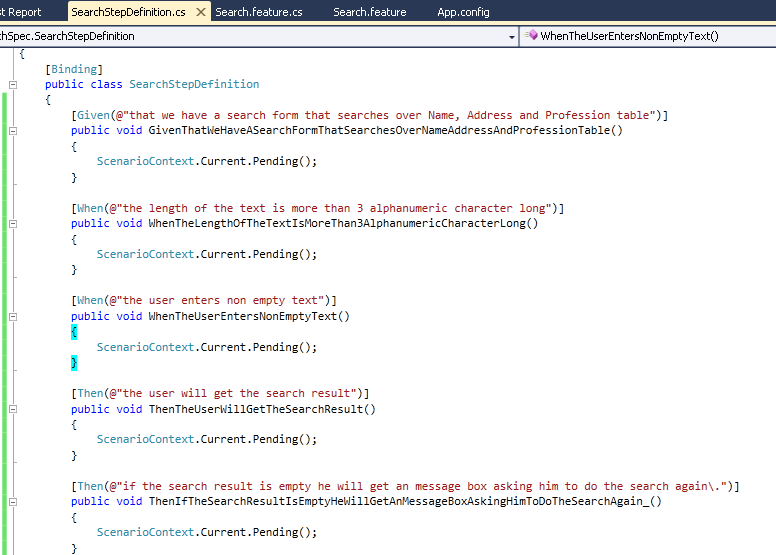Click ThenTheUserWillGetTheSearchResult method name
Viewport: 776px width, 555px height.
click(x=256, y=409)
